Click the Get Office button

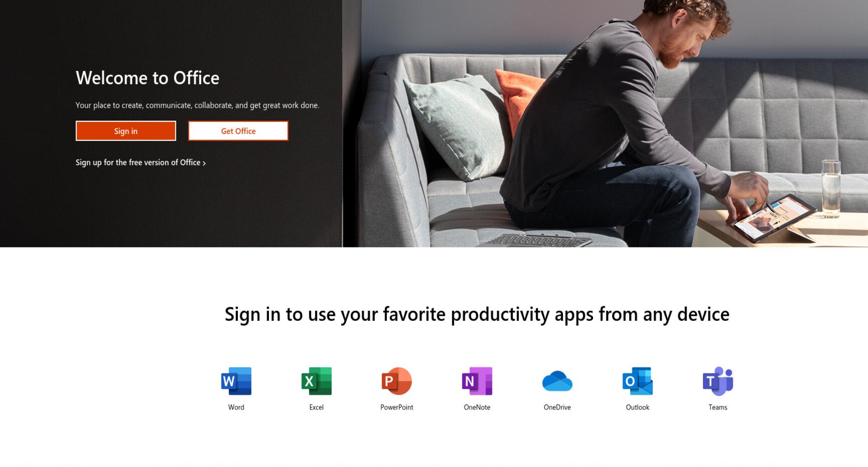238,131
